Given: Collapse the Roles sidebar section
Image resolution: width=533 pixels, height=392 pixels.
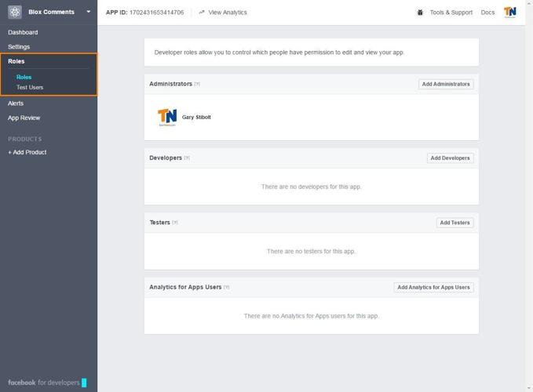Looking at the screenshot, I should [x=16, y=61].
